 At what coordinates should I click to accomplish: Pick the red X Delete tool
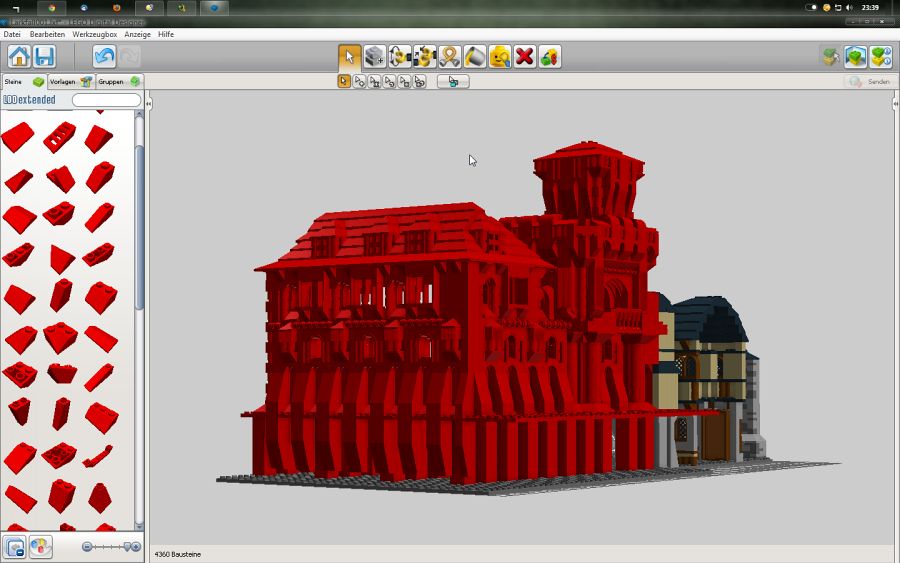tap(524, 56)
